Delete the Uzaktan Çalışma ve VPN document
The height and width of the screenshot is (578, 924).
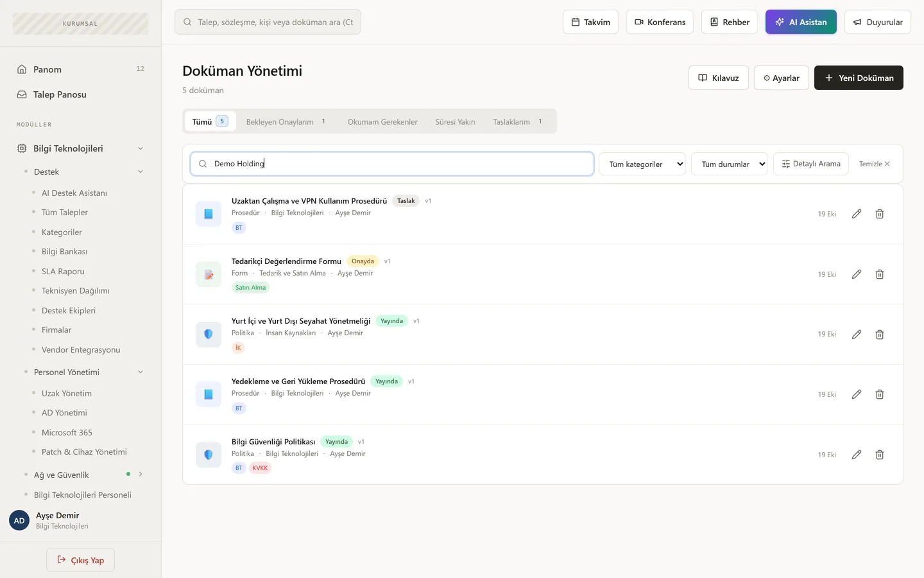880,214
